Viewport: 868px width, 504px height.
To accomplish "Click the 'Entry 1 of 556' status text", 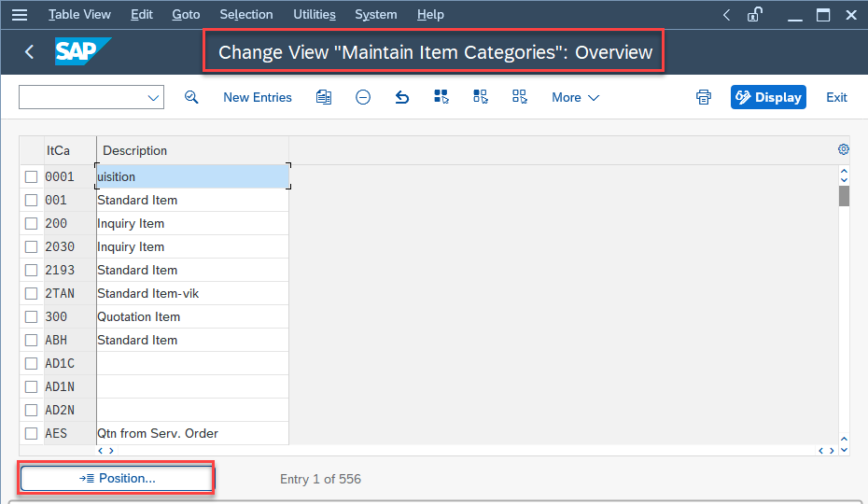I will tap(320, 479).
